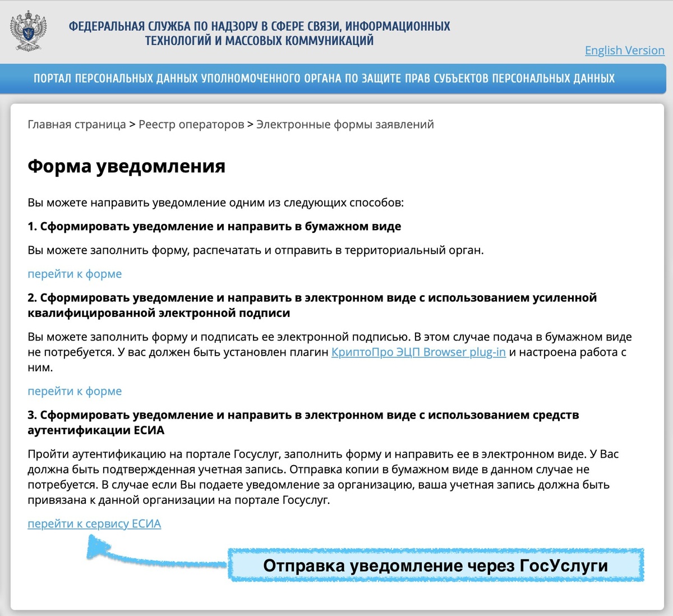The height and width of the screenshot is (616, 673).
Task: Open the Главная страница breadcrumb
Action: tap(77, 125)
